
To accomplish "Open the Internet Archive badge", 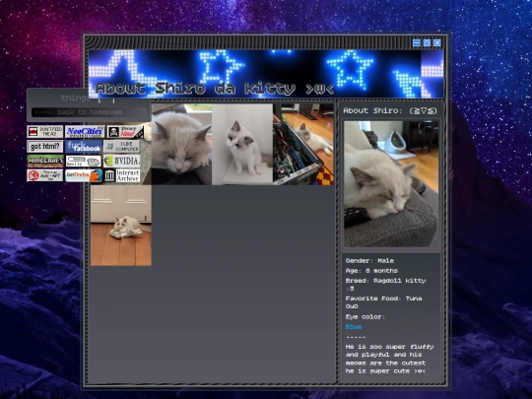I will (122, 175).
